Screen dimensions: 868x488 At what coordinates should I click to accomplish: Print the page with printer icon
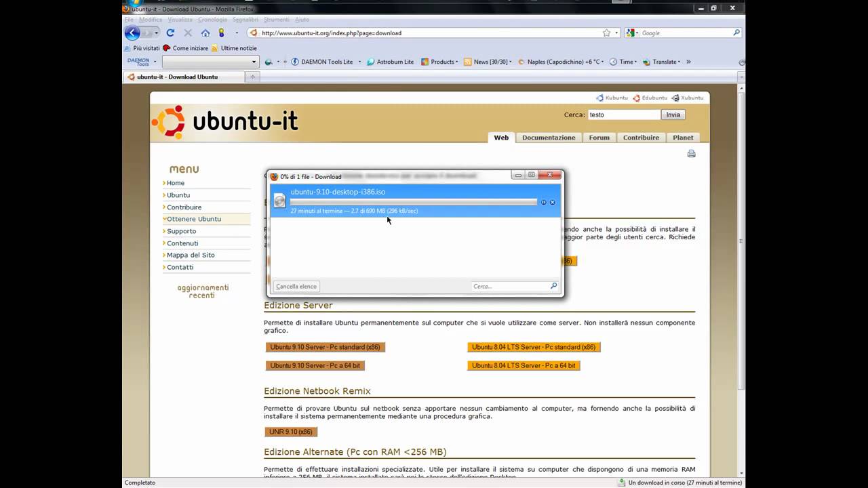pos(691,154)
